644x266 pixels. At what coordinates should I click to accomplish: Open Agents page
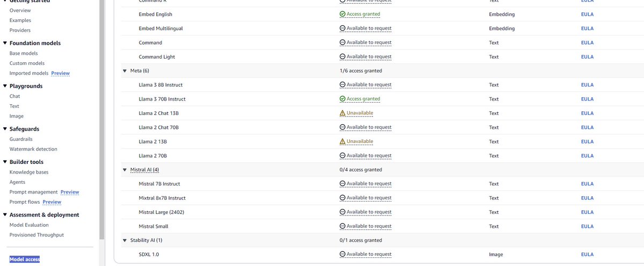(17, 182)
